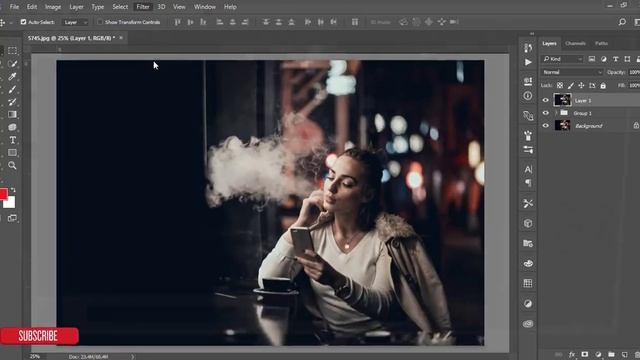640x360 pixels.
Task: Open the Paragraph panel icon
Action: 528,182
